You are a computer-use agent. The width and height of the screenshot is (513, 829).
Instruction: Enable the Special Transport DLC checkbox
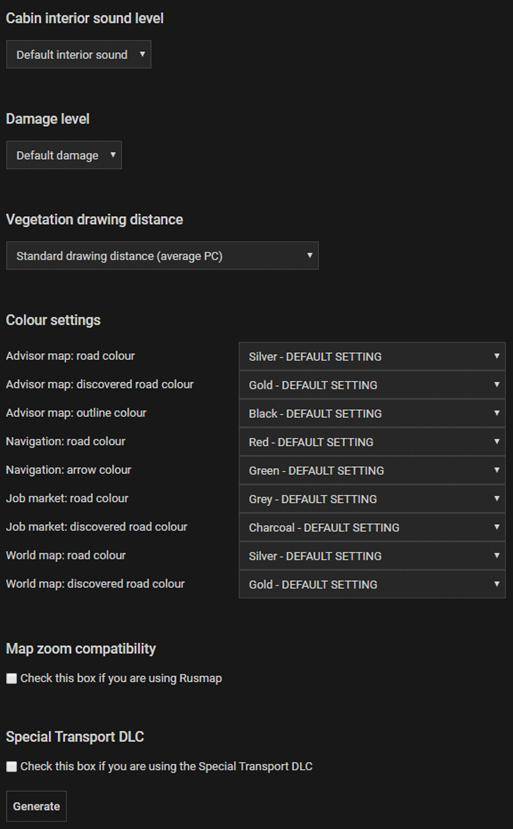pyautogui.click(x=12, y=767)
